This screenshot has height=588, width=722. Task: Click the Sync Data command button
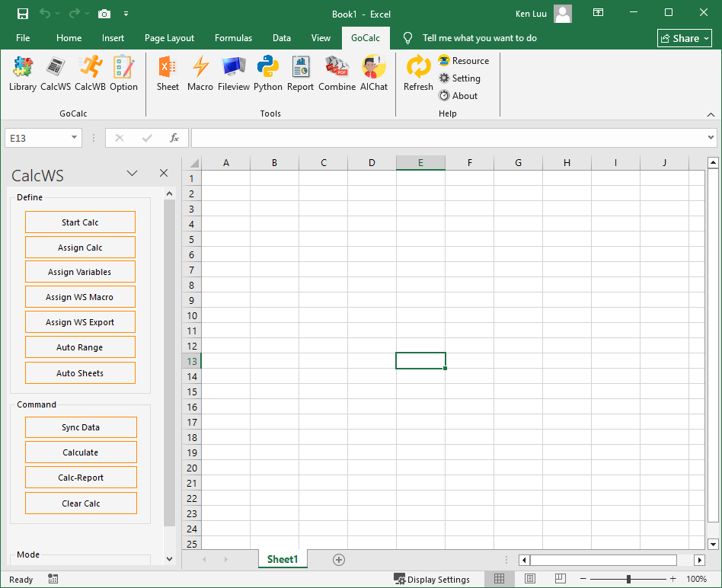click(81, 427)
